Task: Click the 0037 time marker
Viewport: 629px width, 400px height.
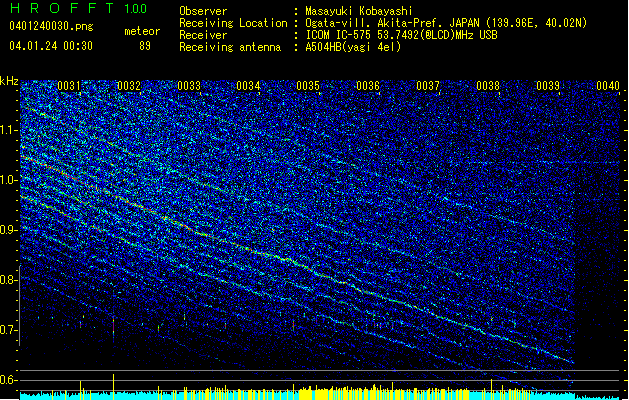Action: click(428, 86)
